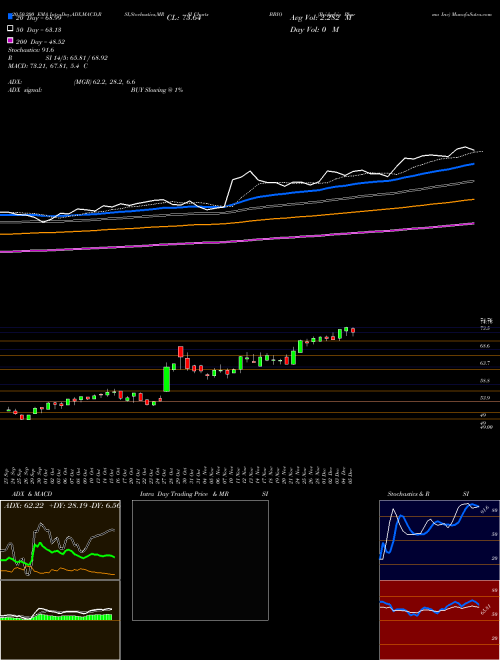Viewport: 500px width, 660px height.
Task: Select the '50 Day - 63.13' legend text
Action: pos(39,30)
